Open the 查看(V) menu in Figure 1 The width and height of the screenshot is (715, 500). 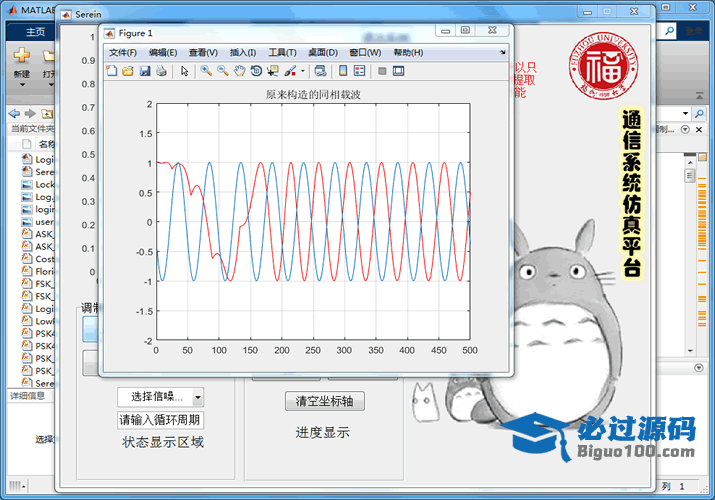click(203, 53)
